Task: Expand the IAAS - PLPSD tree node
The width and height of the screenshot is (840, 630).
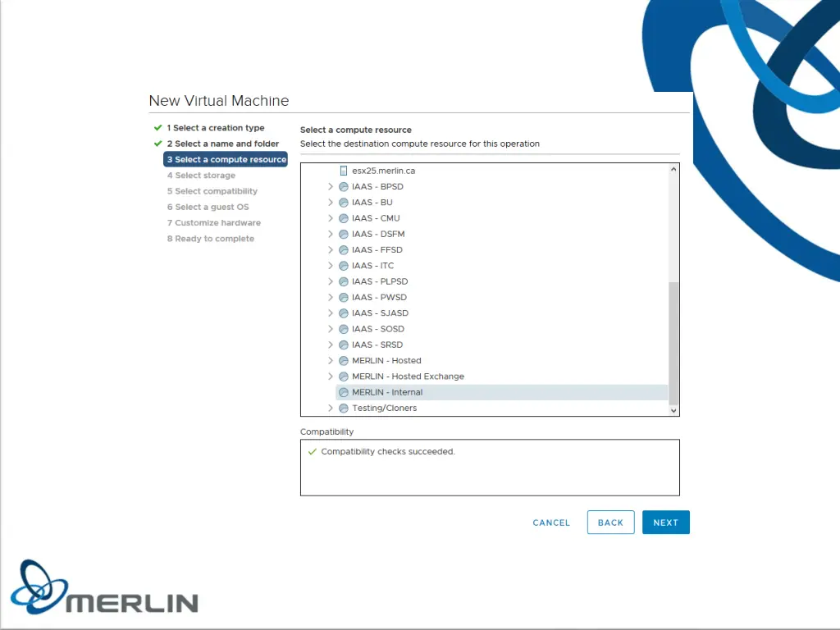Action: (x=331, y=281)
